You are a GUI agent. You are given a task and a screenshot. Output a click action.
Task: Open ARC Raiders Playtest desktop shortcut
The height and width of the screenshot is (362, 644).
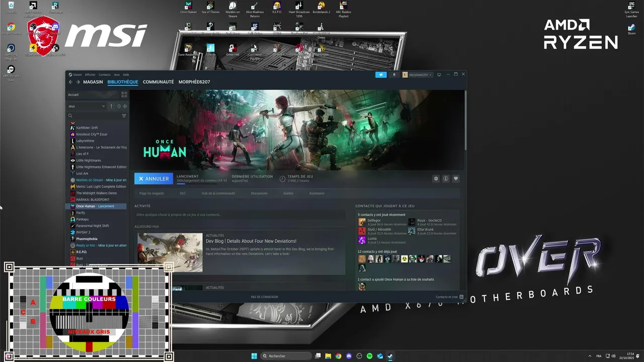[x=343, y=10]
